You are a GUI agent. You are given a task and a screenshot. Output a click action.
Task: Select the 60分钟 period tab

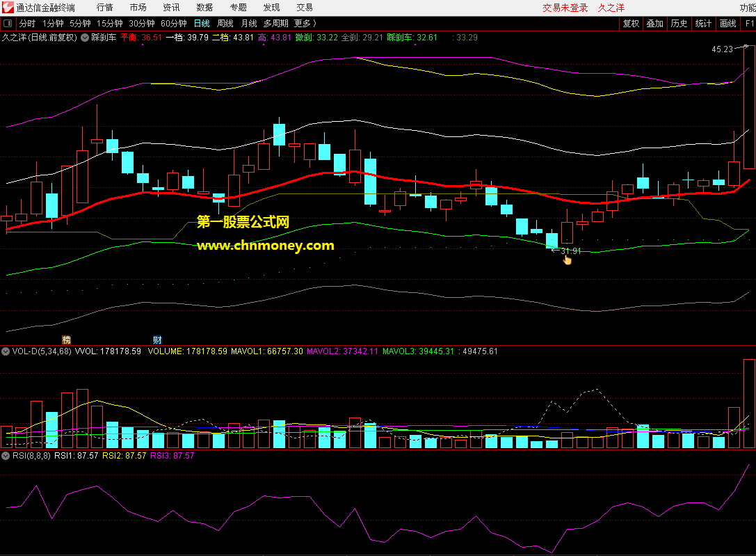(x=174, y=23)
